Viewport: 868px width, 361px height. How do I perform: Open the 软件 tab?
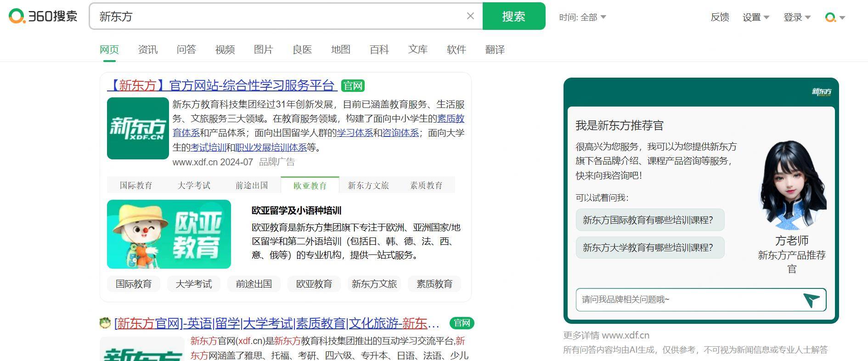pos(457,50)
